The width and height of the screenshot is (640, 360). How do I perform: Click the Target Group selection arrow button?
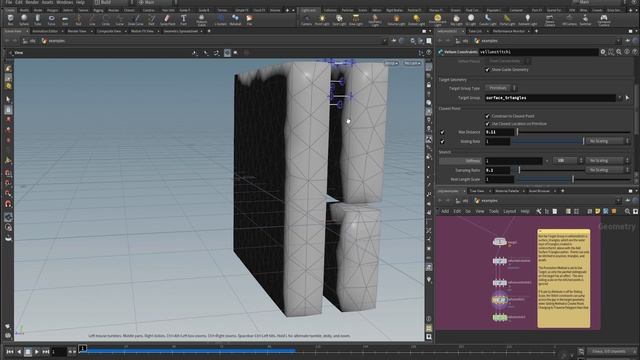(627, 98)
